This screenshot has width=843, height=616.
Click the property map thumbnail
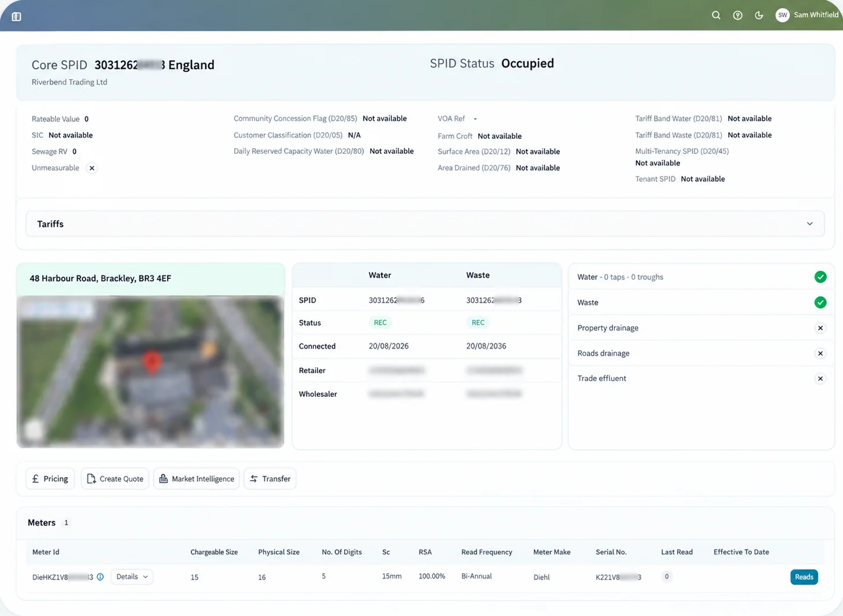point(150,372)
